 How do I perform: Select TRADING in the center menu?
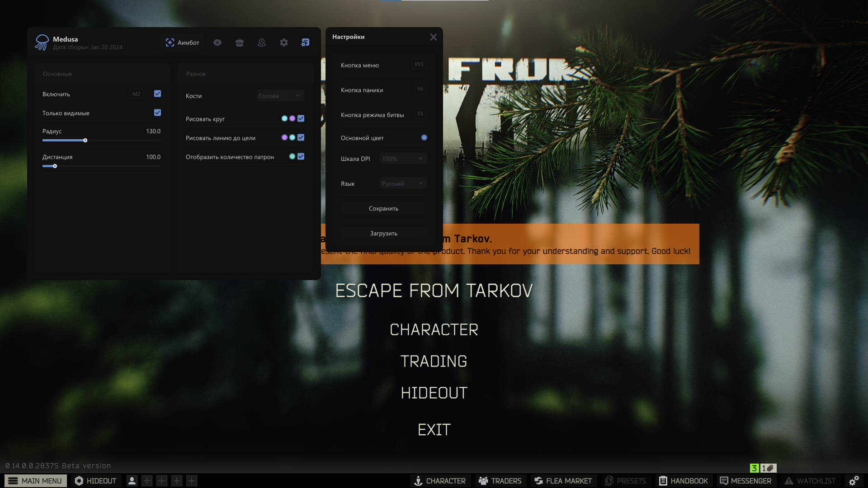434,361
